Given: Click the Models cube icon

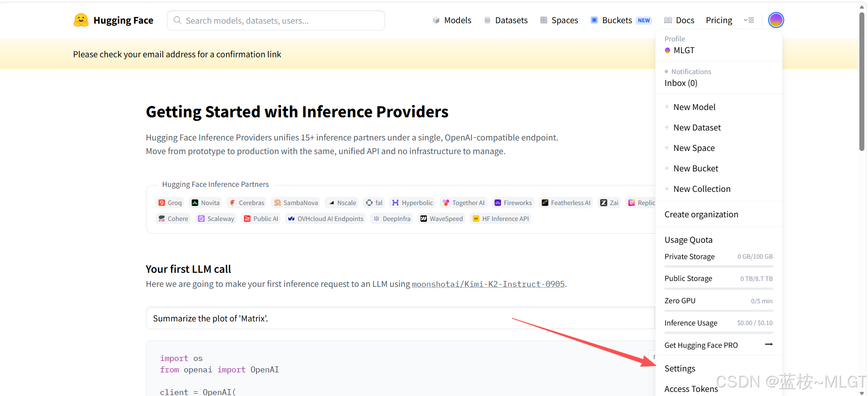Looking at the screenshot, I should [436, 20].
